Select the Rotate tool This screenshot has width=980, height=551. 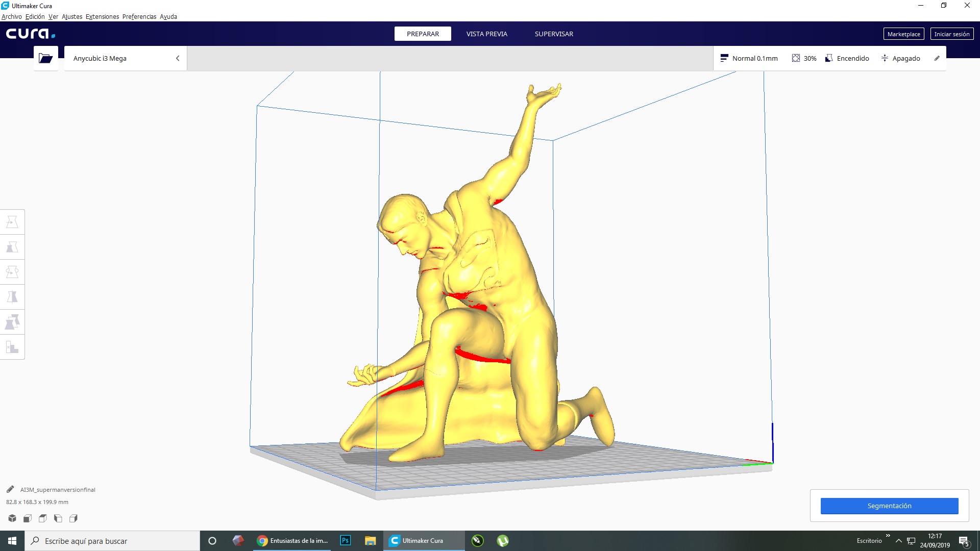[x=12, y=272]
